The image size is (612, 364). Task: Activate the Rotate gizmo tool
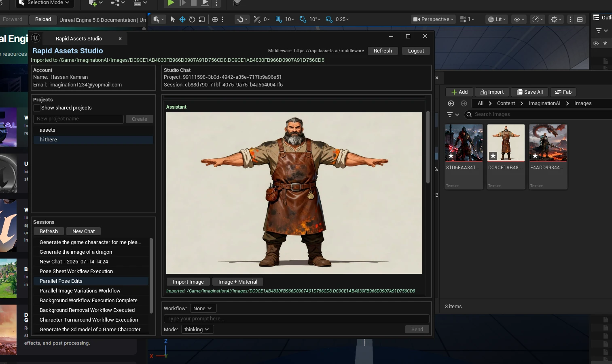(x=192, y=19)
